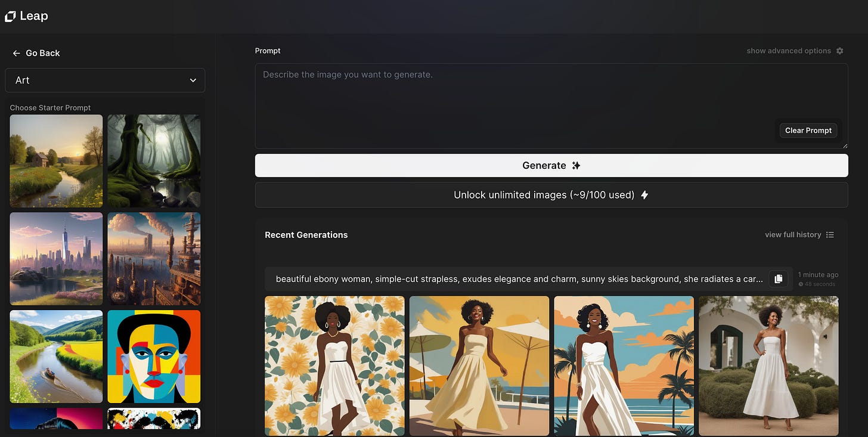Click the Go Back arrow icon
This screenshot has width=868, height=437.
[x=16, y=53]
